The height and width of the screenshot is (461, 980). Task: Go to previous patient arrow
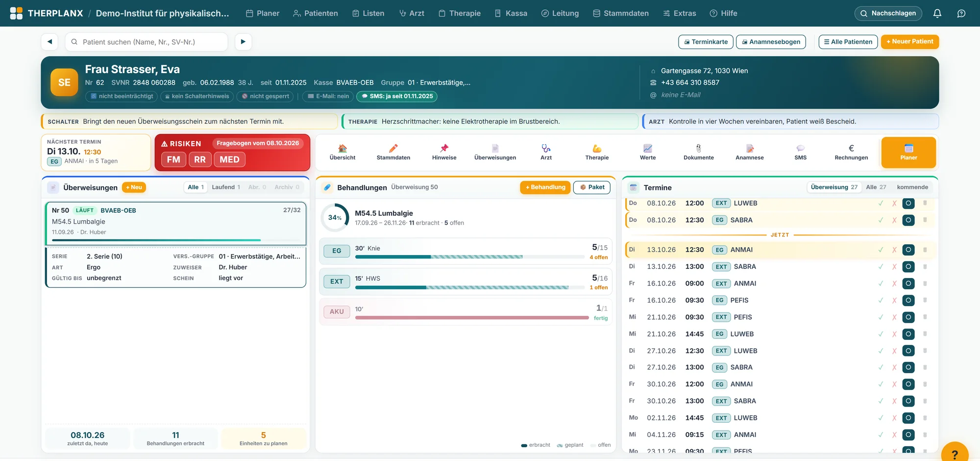click(49, 42)
